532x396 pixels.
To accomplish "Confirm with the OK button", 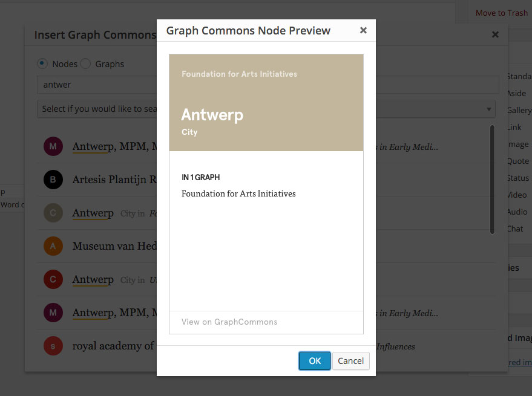I will coord(315,361).
